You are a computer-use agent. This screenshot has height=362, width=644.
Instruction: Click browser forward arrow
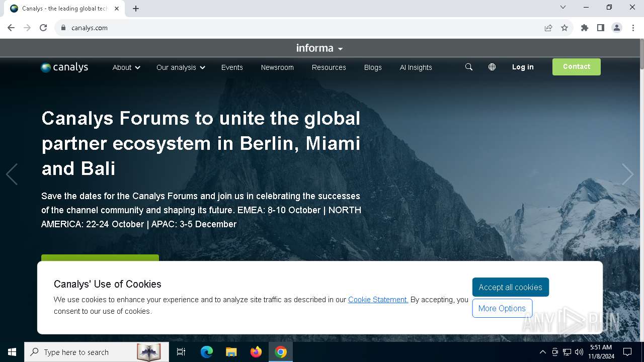click(27, 28)
